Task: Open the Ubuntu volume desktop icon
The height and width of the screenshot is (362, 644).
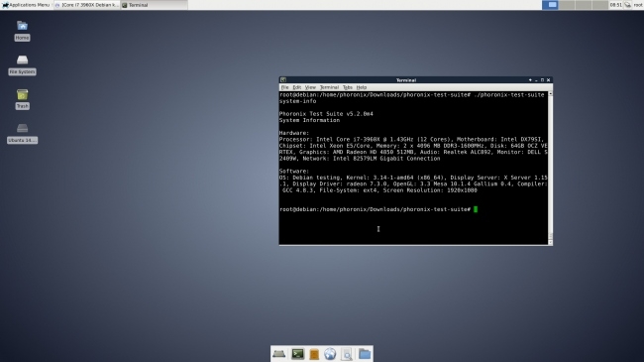Action: pos(22,133)
